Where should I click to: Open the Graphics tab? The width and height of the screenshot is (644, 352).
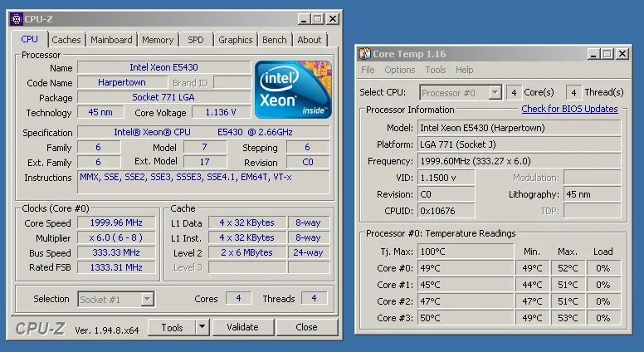(x=236, y=40)
